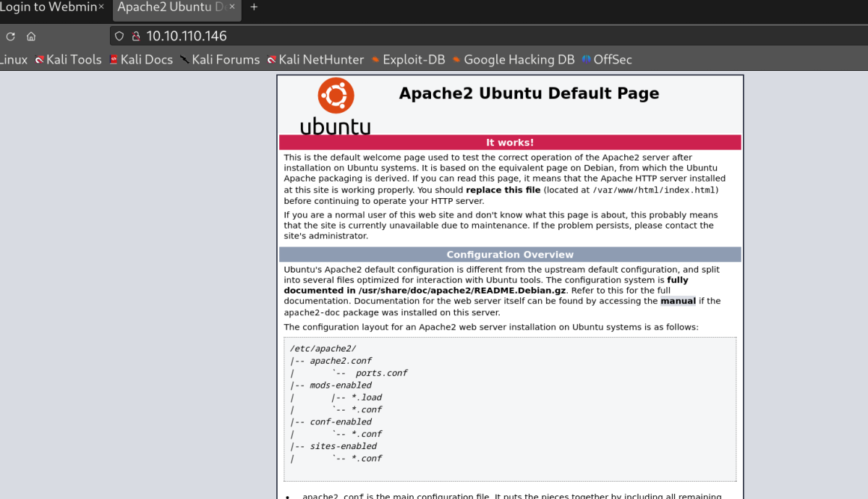The height and width of the screenshot is (499, 868).
Task: Open a new tab with plus button
Action: point(254,7)
